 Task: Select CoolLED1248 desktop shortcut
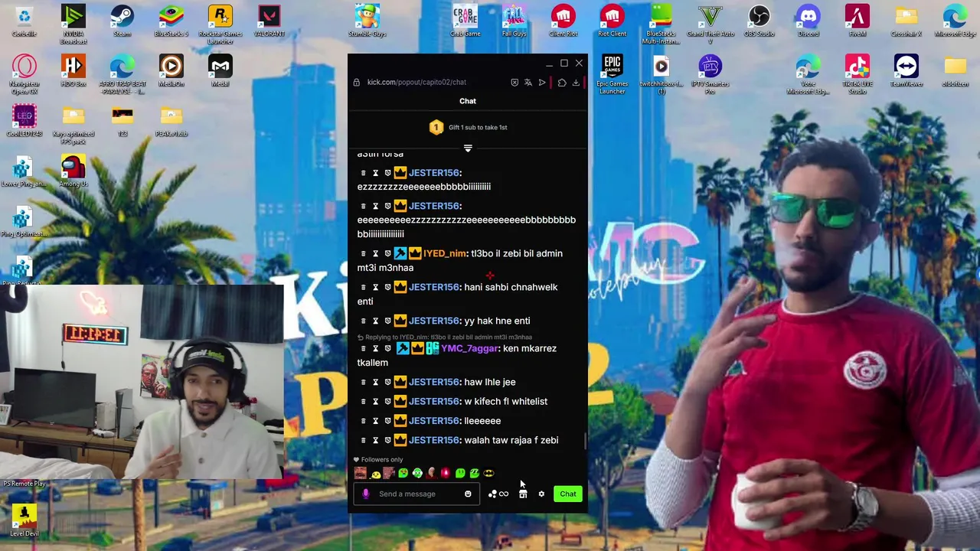[x=24, y=120]
